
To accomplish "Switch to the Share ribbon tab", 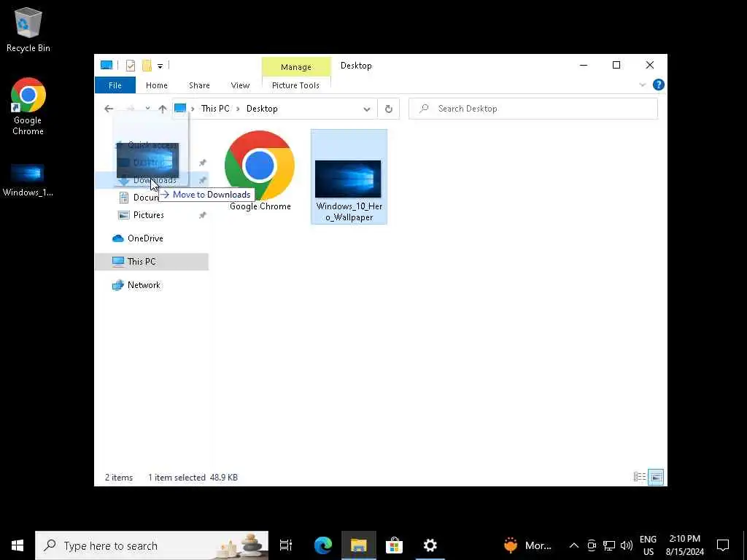I will tap(199, 85).
